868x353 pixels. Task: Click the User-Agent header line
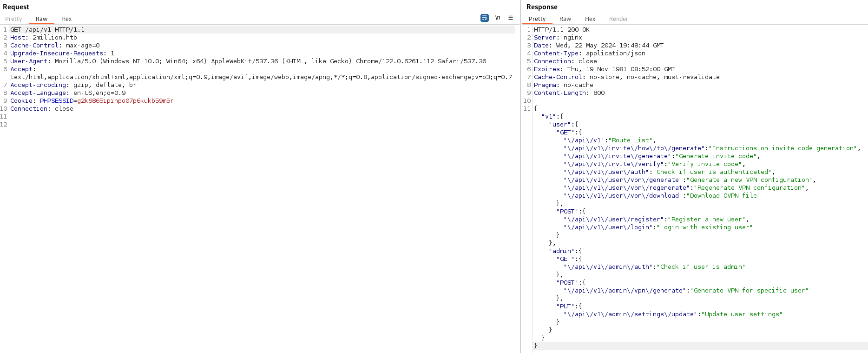coord(248,61)
